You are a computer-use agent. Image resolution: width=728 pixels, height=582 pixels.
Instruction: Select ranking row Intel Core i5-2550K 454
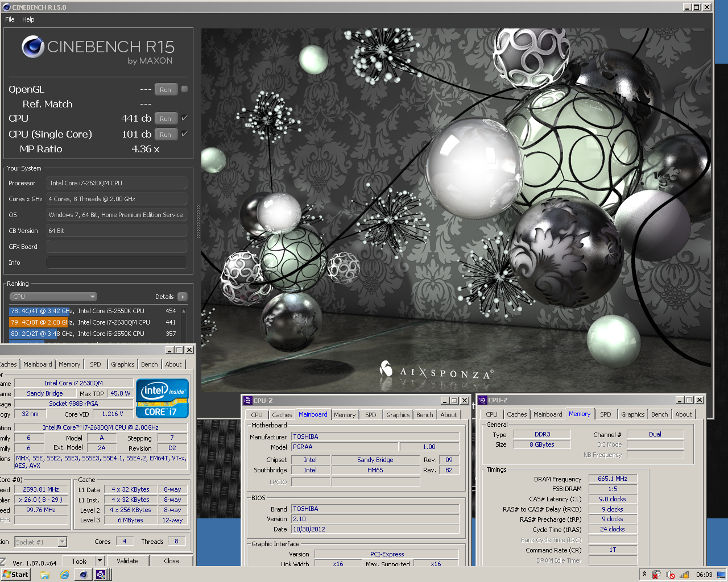coord(94,311)
